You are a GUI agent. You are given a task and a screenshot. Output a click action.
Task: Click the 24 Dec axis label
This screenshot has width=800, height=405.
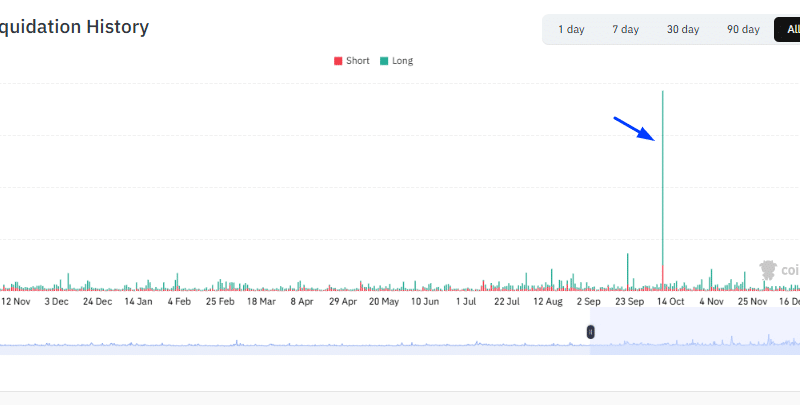(97, 301)
